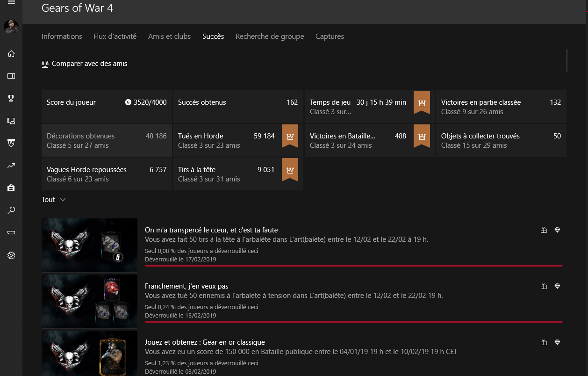Click 'Classé 3 sur 31 amis' text

click(x=209, y=179)
